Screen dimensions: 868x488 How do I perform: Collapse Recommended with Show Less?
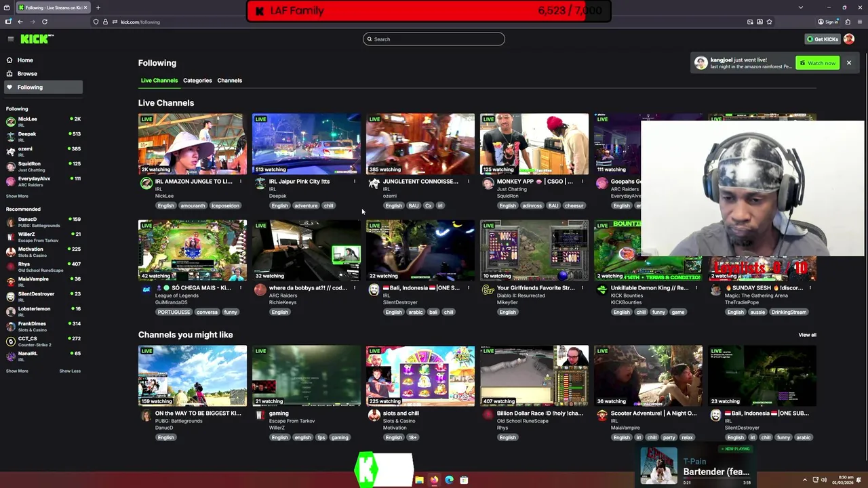pos(70,371)
